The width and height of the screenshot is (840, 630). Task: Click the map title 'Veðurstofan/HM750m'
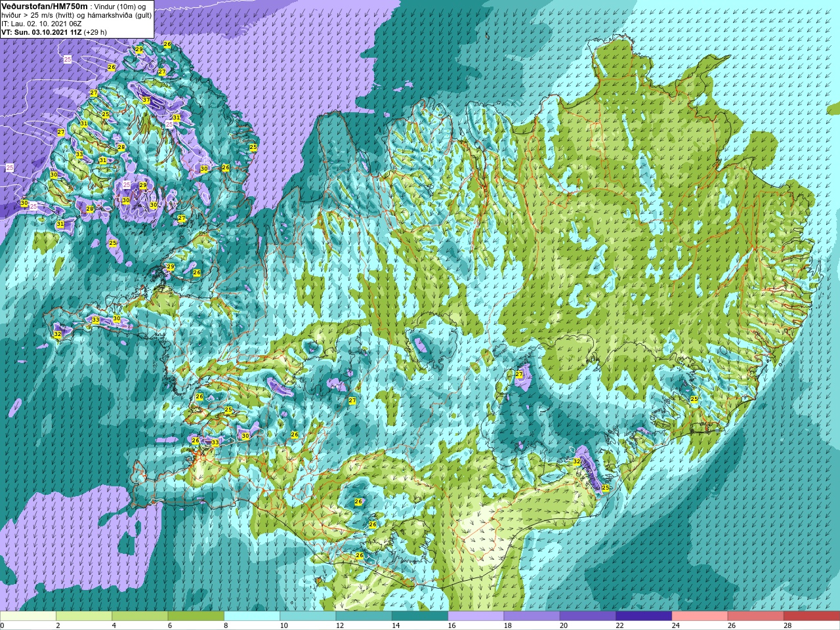pyautogui.click(x=44, y=6)
